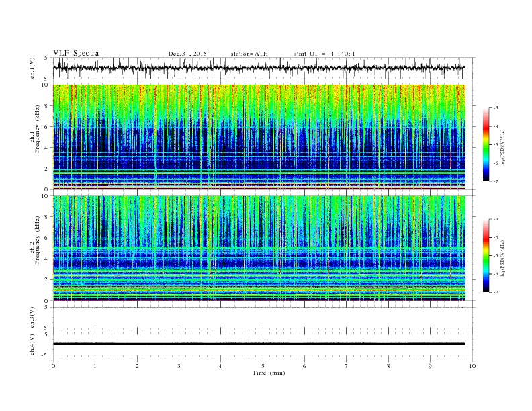Click the "4" kHz tick on ch.1 spectrogram axis
The width and height of the screenshot is (532, 411).
[x=47, y=148]
